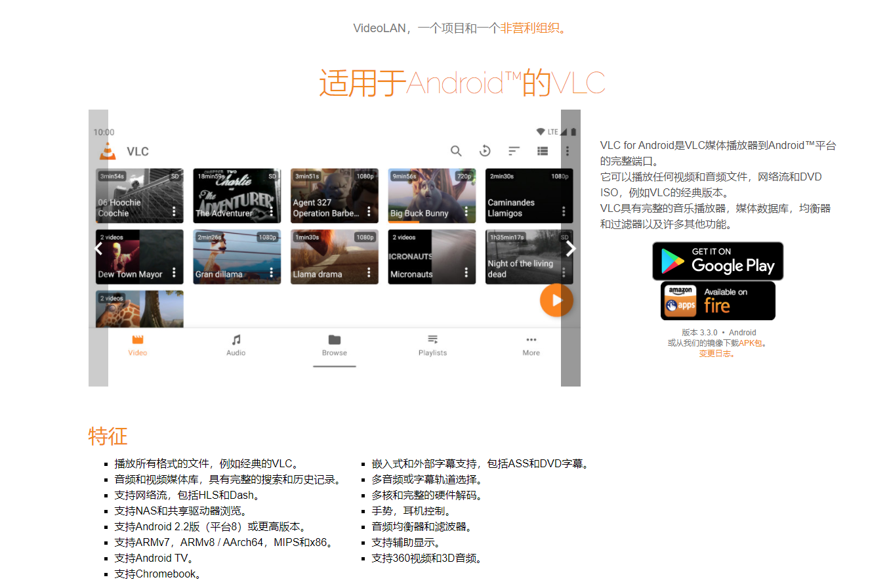Click the Get it on Google Play badge
This screenshot has width=889, height=588.
point(718,261)
